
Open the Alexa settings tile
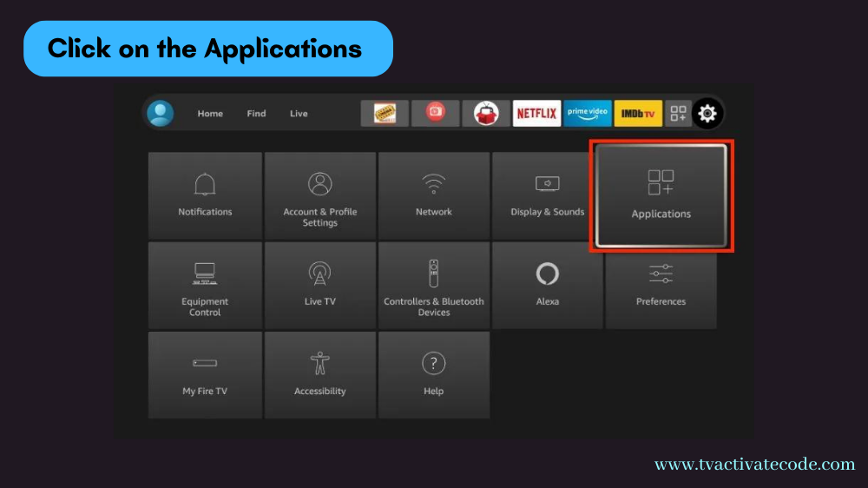(548, 286)
